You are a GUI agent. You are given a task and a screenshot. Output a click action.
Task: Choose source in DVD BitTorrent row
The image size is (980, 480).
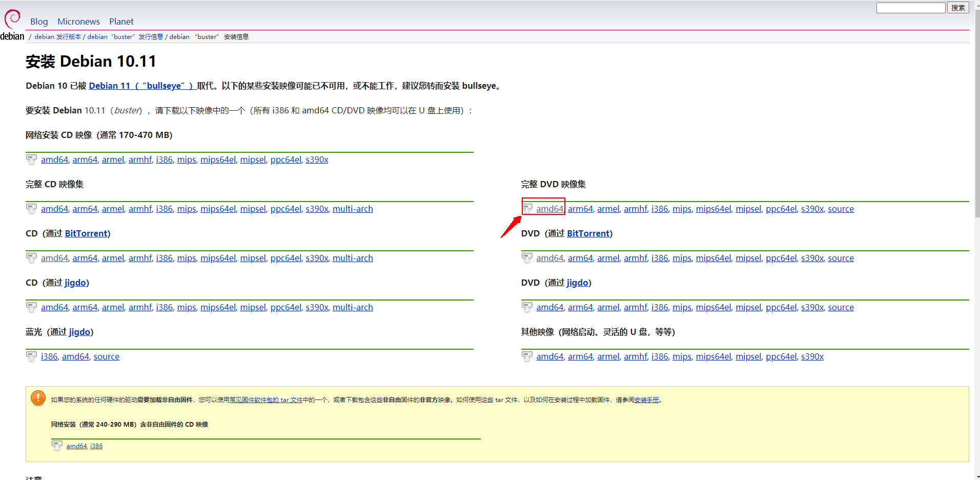tap(841, 258)
